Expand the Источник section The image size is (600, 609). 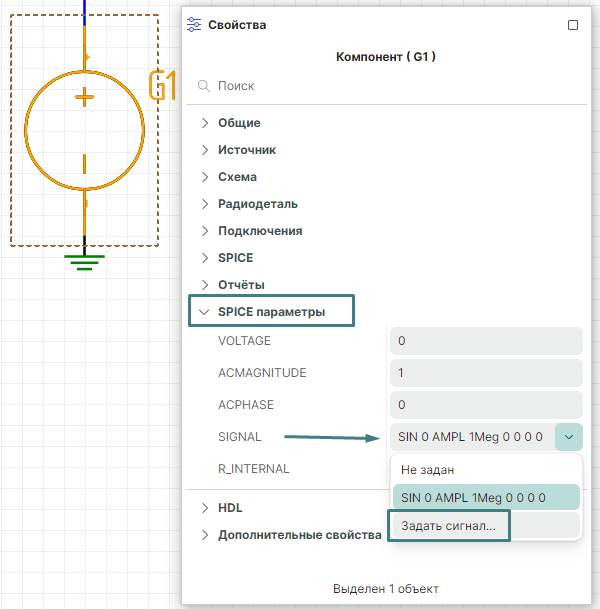[x=205, y=150]
